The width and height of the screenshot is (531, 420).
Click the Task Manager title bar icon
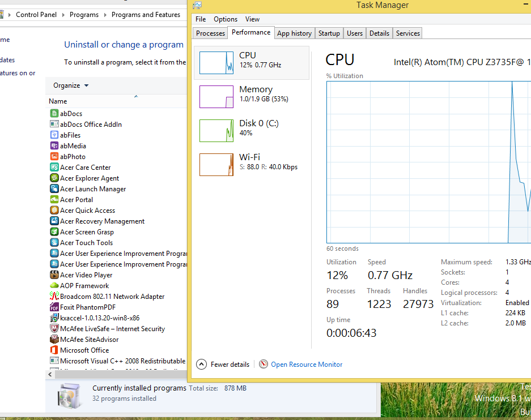(197, 5)
